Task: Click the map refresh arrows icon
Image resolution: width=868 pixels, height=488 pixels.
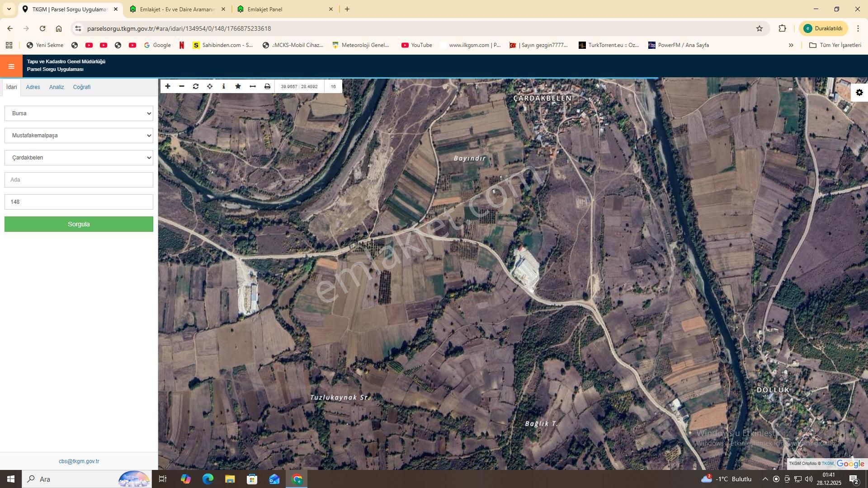Action: click(196, 86)
